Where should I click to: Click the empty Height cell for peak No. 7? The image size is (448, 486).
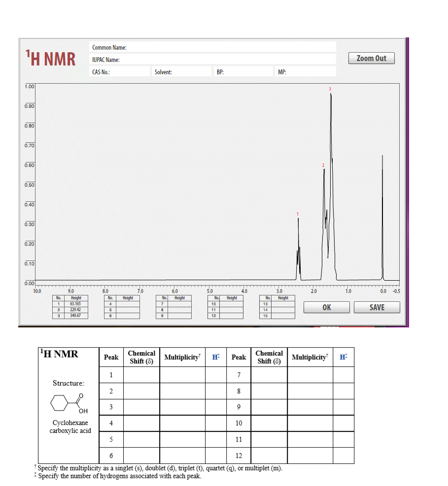coord(179,304)
